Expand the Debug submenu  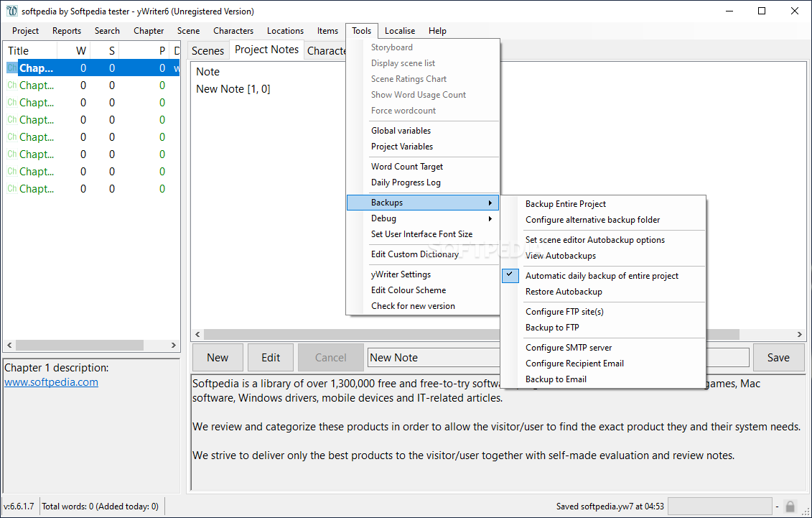[x=423, y=218]
